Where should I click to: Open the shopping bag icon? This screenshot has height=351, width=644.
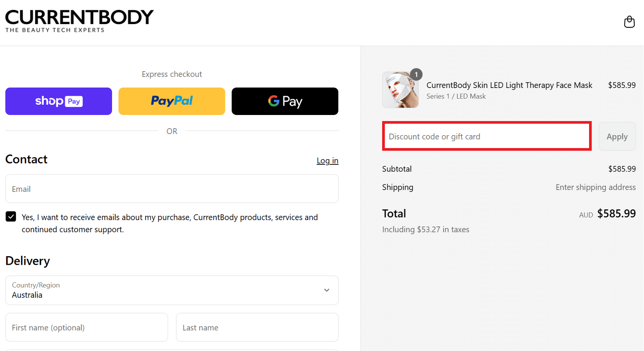[x=629, y=21]
